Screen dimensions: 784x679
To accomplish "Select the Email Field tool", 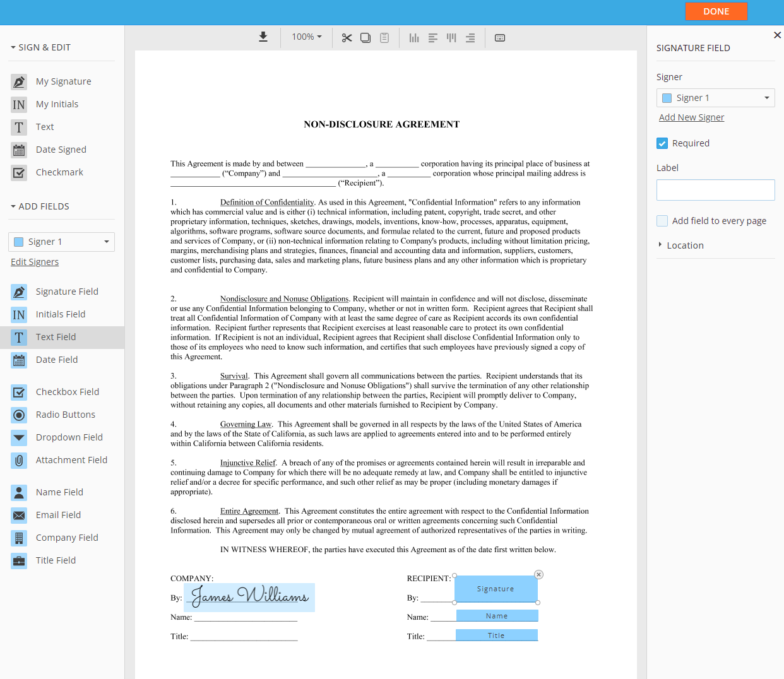I will point(58,514).
